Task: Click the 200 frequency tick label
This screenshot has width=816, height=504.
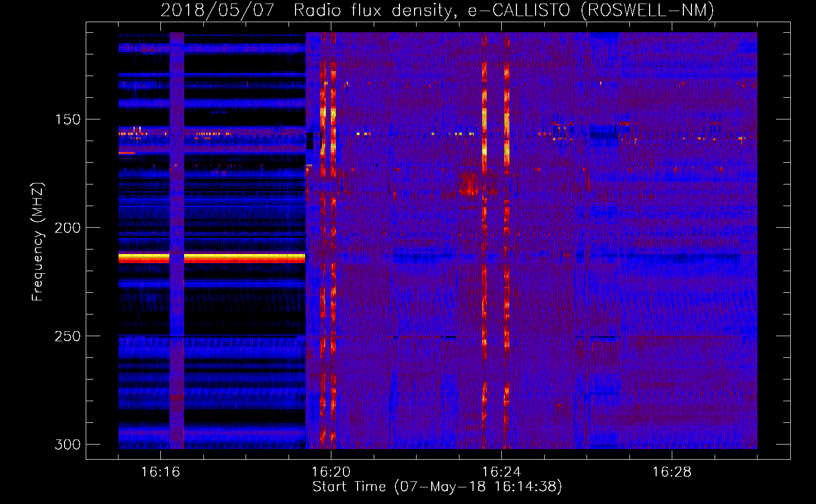Action: 68,228
